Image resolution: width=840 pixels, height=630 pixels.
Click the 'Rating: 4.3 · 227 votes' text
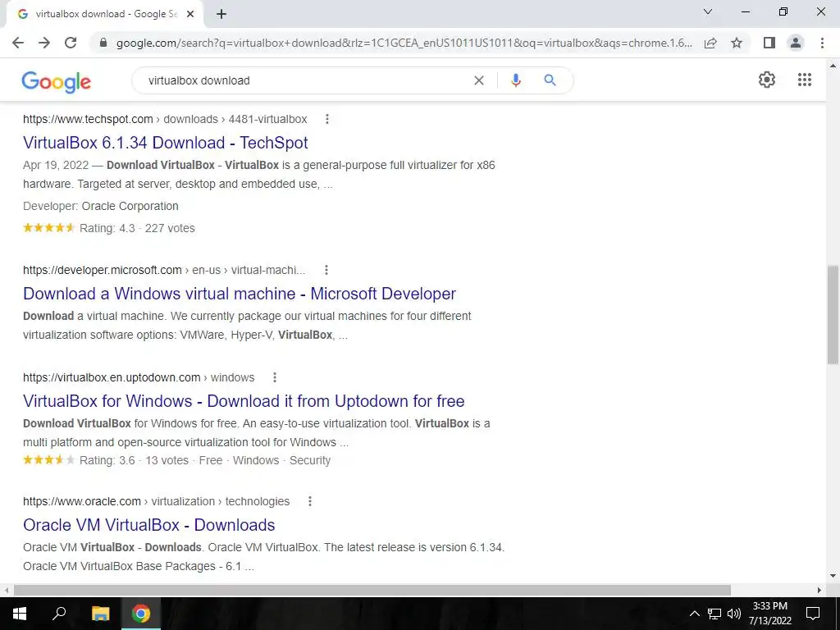(137, 228)
